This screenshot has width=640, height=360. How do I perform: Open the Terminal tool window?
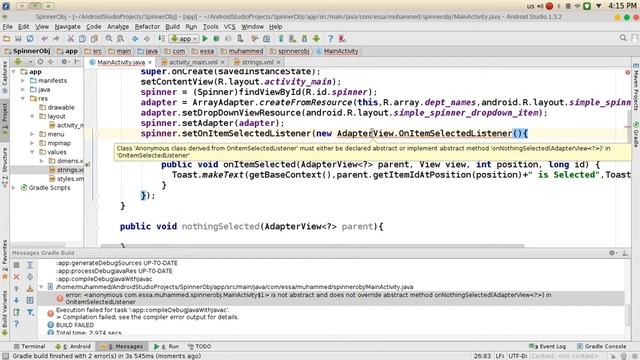[29, 347]
